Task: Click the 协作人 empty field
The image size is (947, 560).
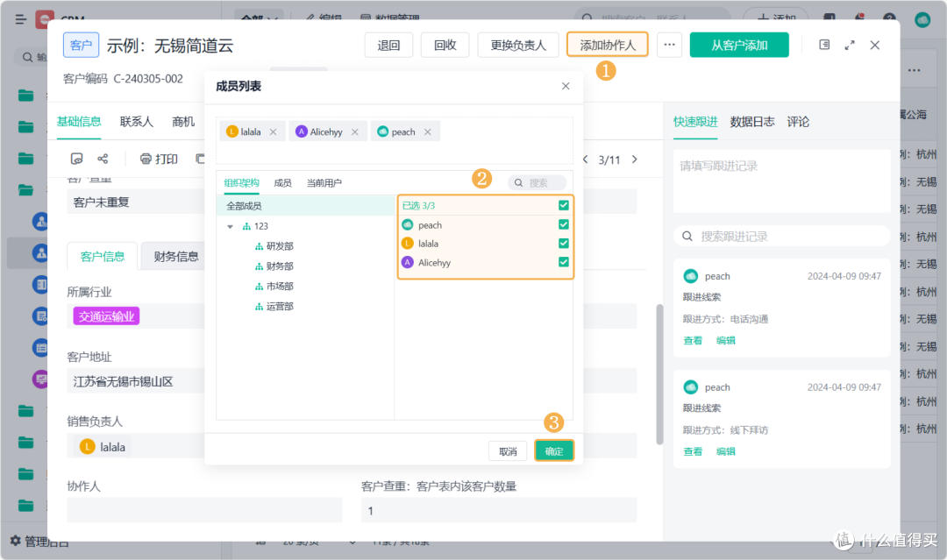Action: coord(204,510)
